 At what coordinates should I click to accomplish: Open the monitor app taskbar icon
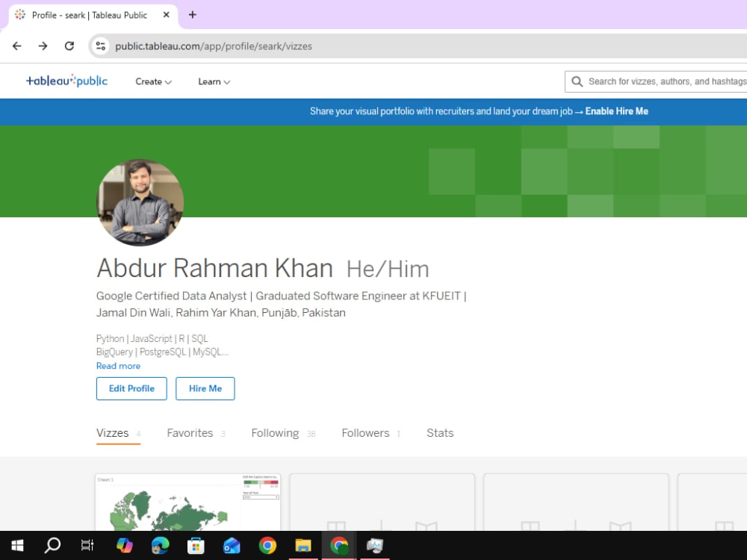tap(375, 545)
